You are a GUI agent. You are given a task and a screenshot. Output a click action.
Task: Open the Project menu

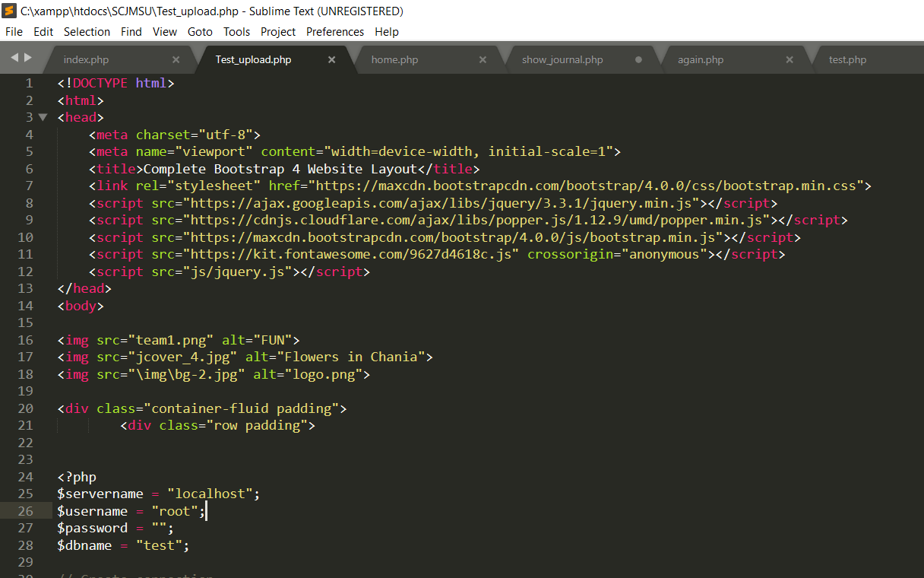click(278, 32)
